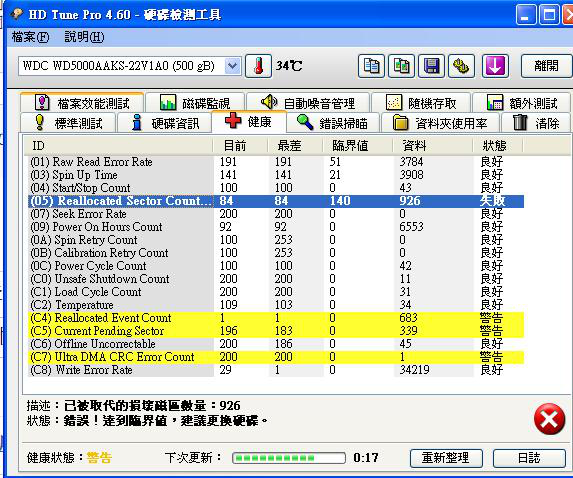Image resolution: width=573 pixels, height=478 pixels.
Task: Click the purple download arrow icon
Action: pyautogui.click(x=495, y=66)
